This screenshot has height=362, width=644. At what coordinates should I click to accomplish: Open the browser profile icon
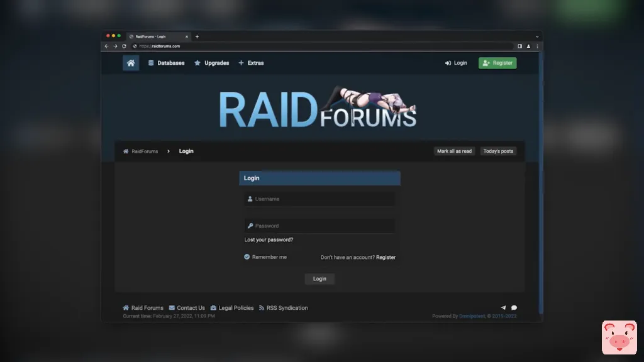click(x=528, y=47)
